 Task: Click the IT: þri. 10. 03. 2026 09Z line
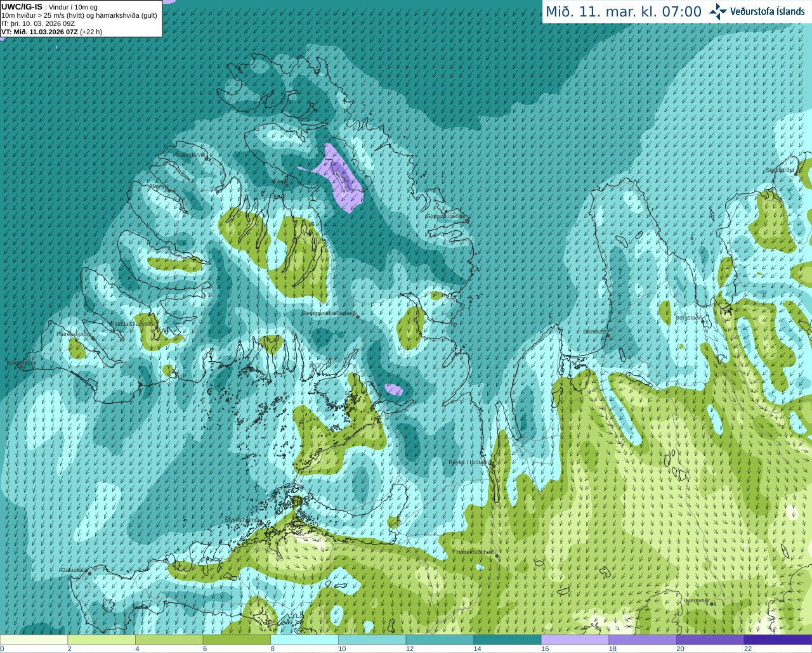(x=38, y=23)
